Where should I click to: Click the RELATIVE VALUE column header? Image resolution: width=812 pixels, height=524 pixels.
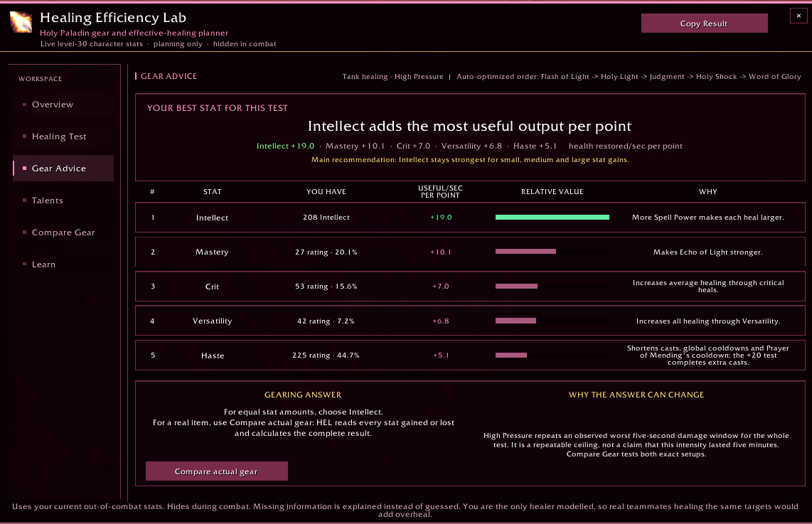552,191
